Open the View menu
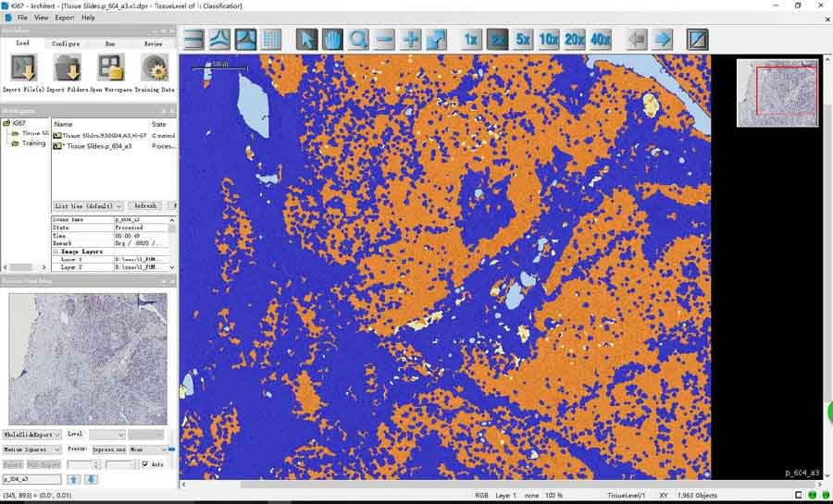The image size is (833, 504). click(41, 18)
